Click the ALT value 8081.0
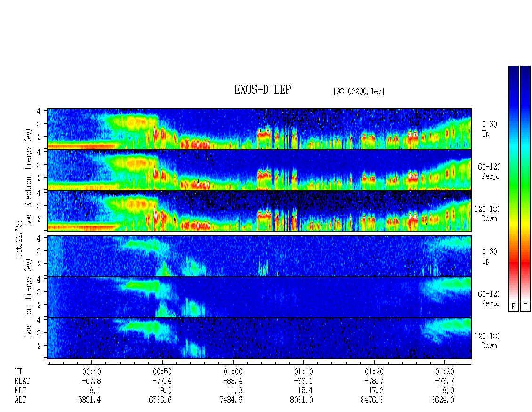Screen dimensions: 532x412 [301, 400]
